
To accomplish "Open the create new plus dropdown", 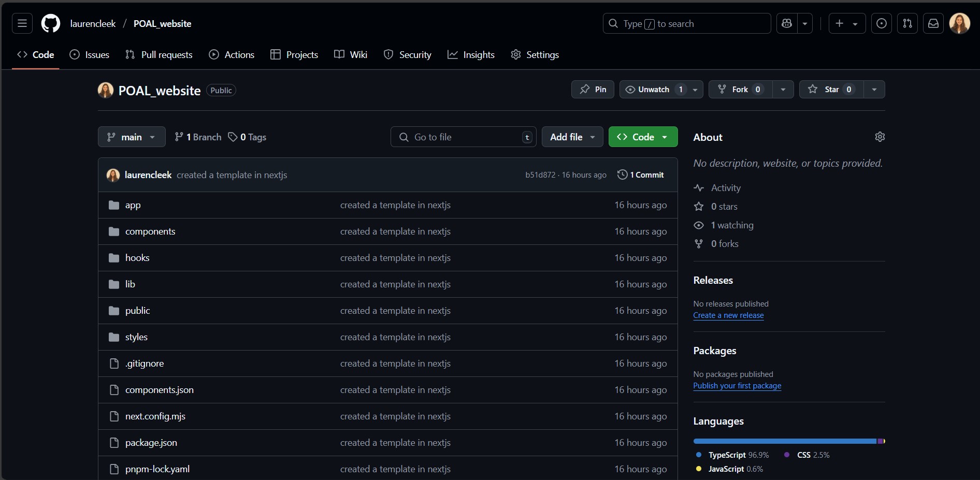I will tap(847, 23).
